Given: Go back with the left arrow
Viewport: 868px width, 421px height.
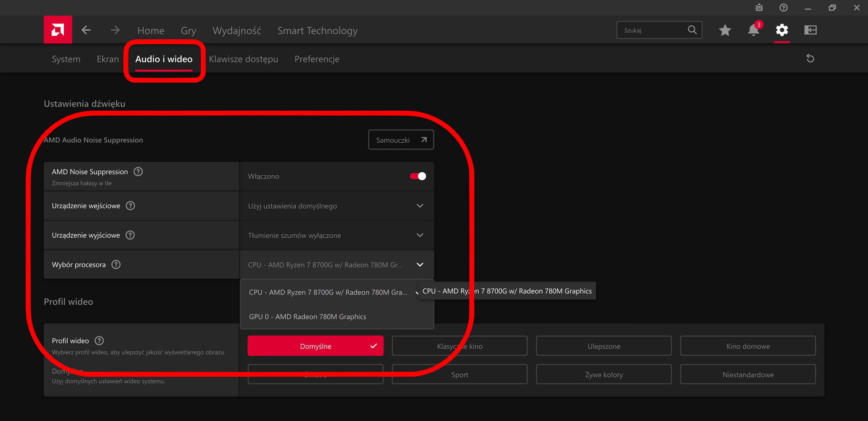Looking at the screenshot, I should point(86,30).
